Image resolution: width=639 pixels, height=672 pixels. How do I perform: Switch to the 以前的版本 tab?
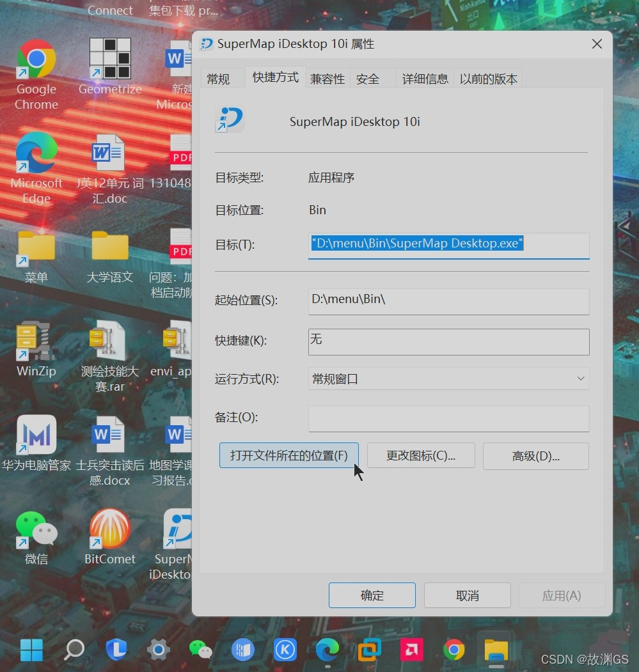click(x=489, y=79)
